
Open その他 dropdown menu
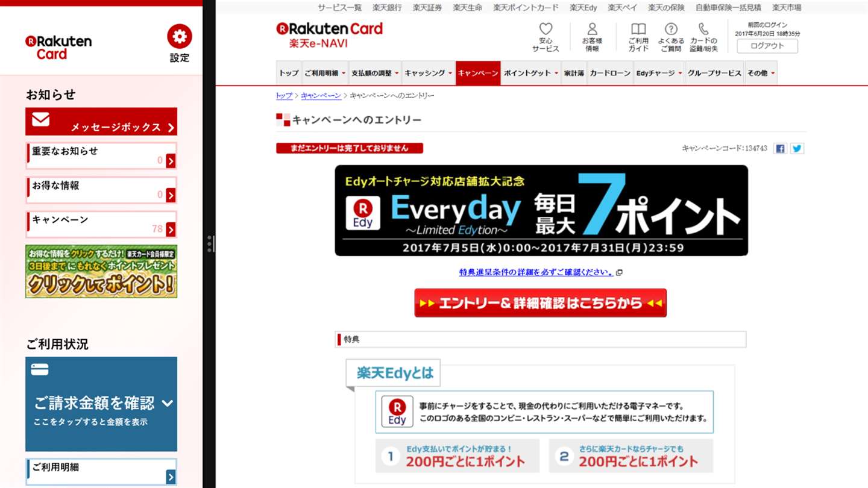click(761, 73)
